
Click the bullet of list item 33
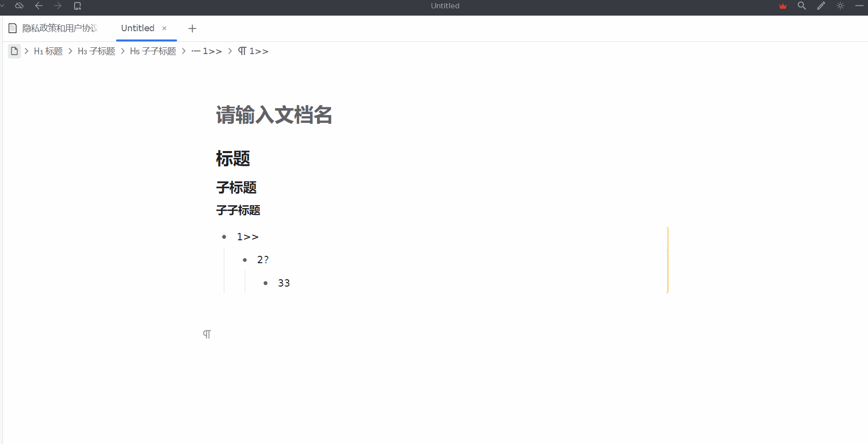pos(266,283)
